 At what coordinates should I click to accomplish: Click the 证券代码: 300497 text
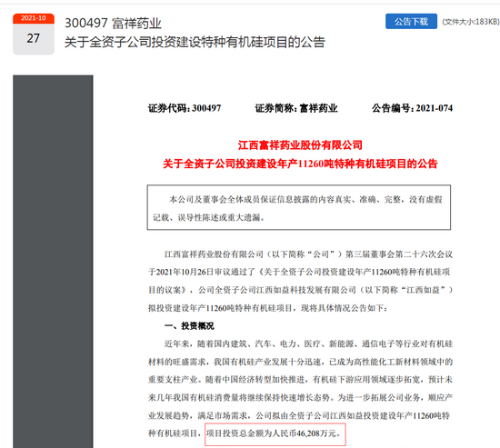(x=185, y=108)
